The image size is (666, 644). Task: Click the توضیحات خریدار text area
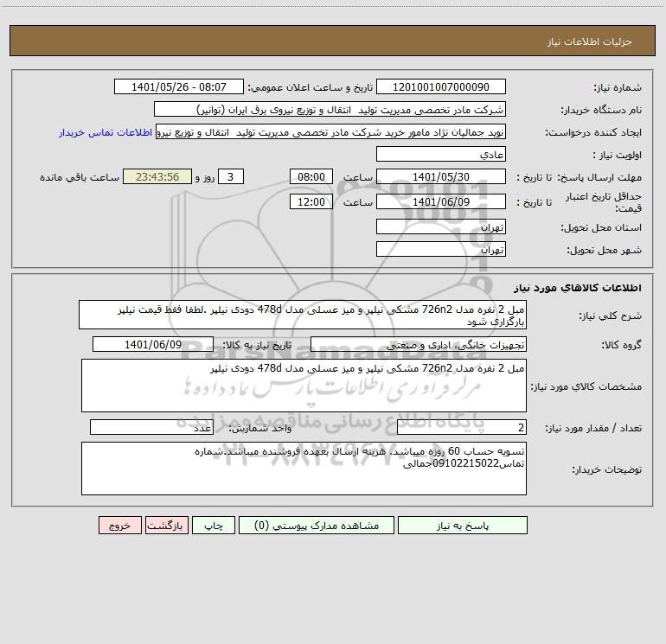(304, 469)
